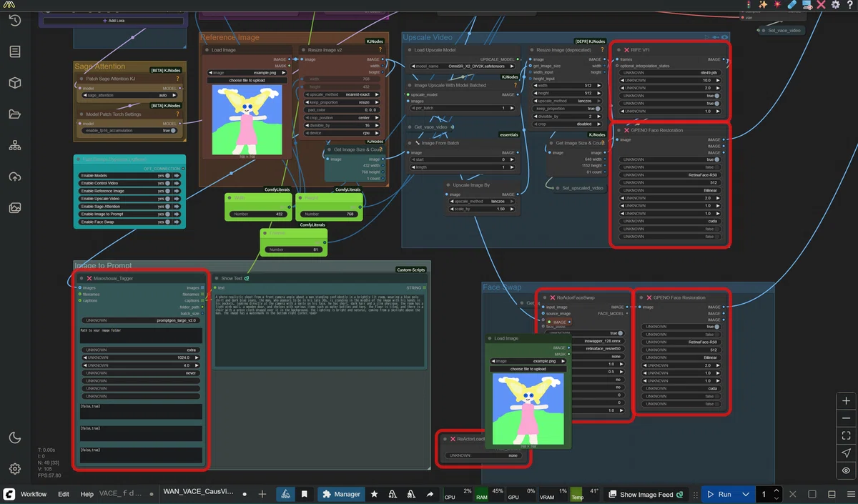The height and width of the screenshot is (504, 858).
Task: Zoom out with the minus canvas button
Action: click(846, 418)
